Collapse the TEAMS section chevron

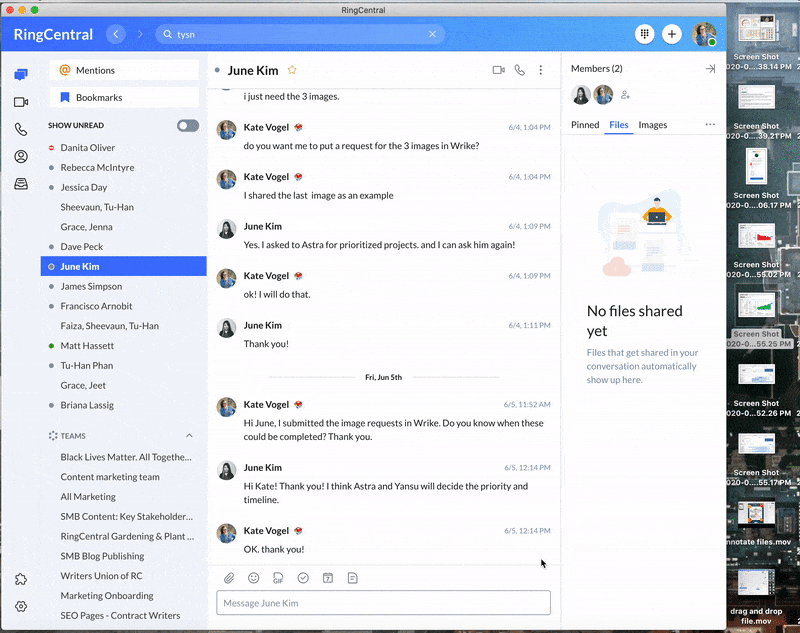pos(189,435)
